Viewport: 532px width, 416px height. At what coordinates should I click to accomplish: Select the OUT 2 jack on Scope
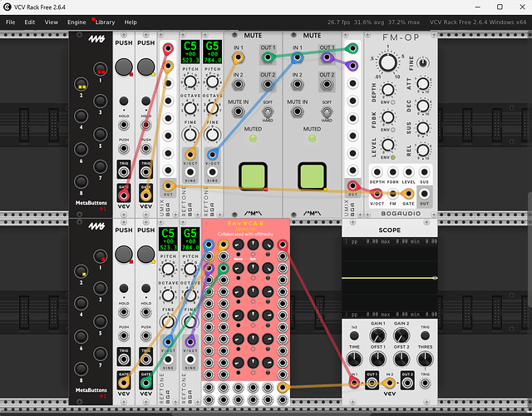point(407,383)
